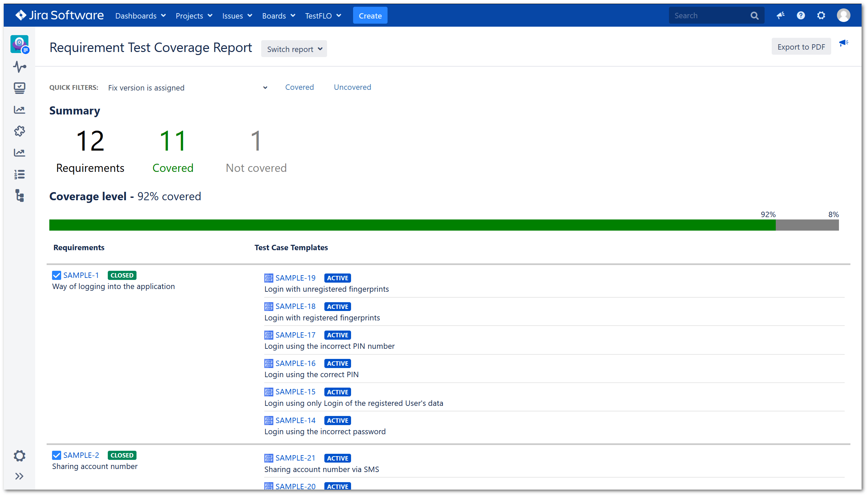Click the megaphone announcements icon in top bar
This screenshot has height=496, width=868.
[x=781, y=15]
